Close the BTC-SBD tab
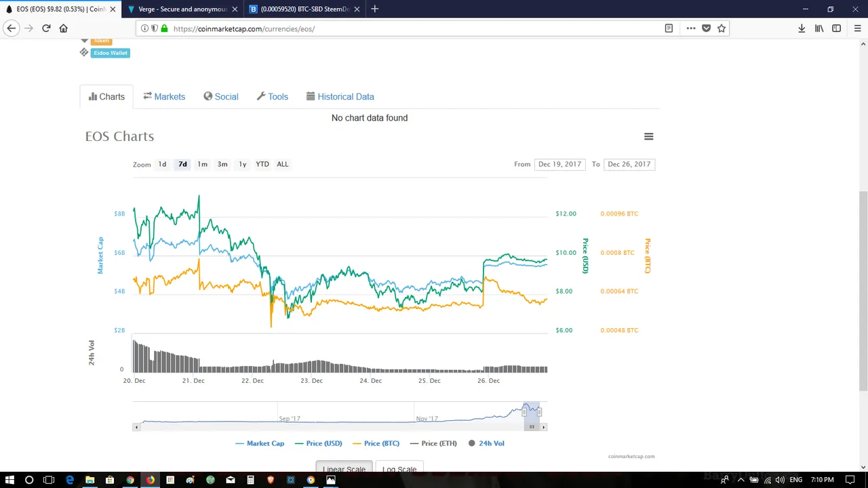Screen dimensions: 868x488 tap(357, 9)
